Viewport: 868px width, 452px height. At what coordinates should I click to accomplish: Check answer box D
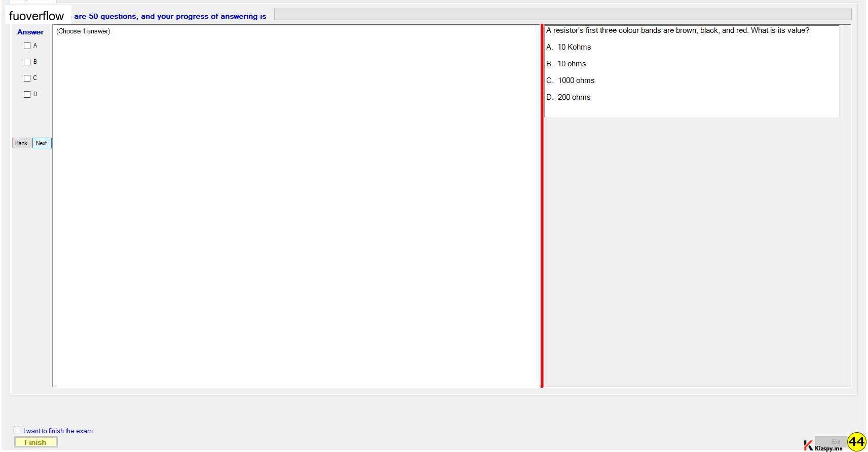point(27,95)
